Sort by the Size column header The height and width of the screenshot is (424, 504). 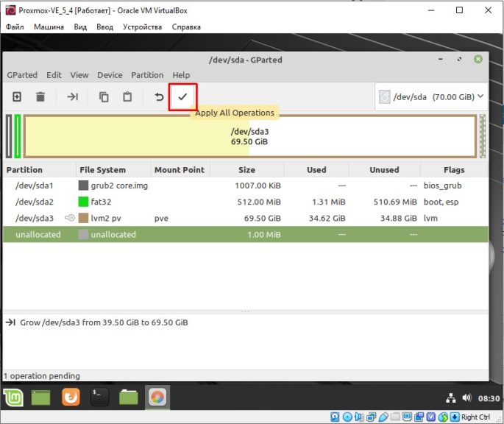pyautogui.click(x=247, y=170)
